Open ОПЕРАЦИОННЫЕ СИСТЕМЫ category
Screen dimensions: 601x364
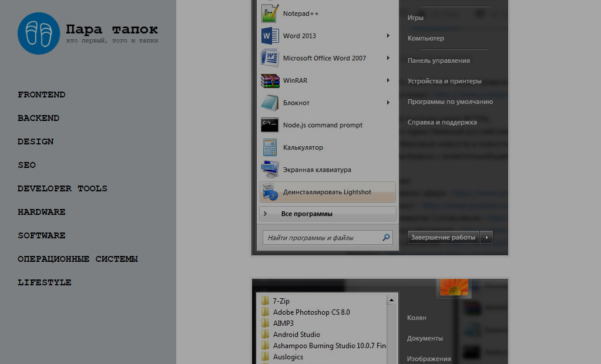[x=78, y=259]
